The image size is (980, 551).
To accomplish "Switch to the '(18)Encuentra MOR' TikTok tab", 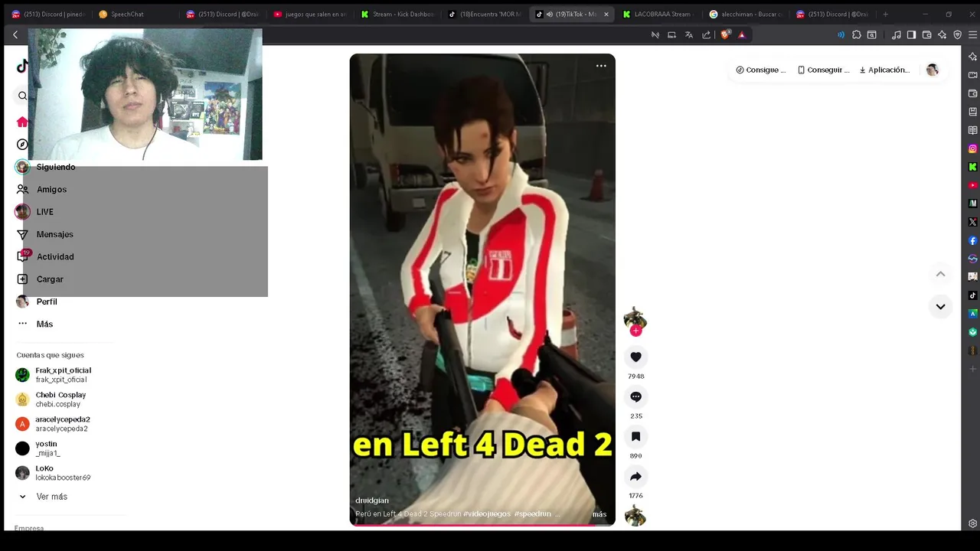I will [x=485, y=14].
